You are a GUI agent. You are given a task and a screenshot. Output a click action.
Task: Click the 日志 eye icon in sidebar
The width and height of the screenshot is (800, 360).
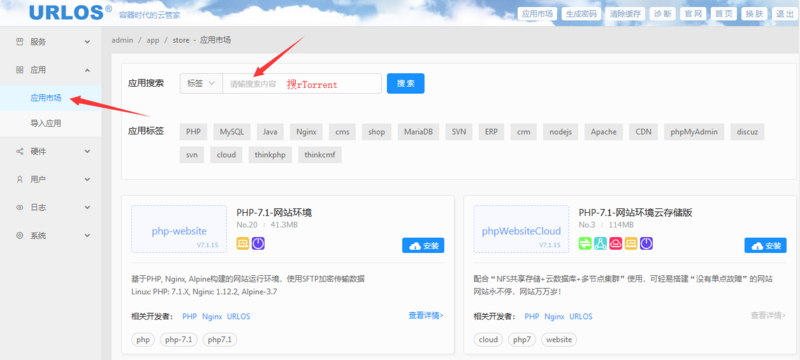[x=20, y=208]
